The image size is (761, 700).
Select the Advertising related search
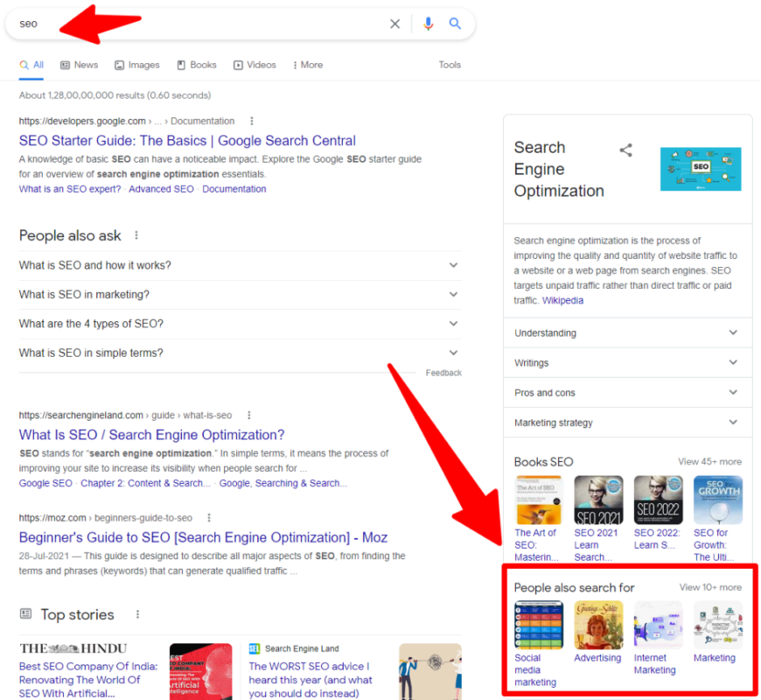point(598,632)
